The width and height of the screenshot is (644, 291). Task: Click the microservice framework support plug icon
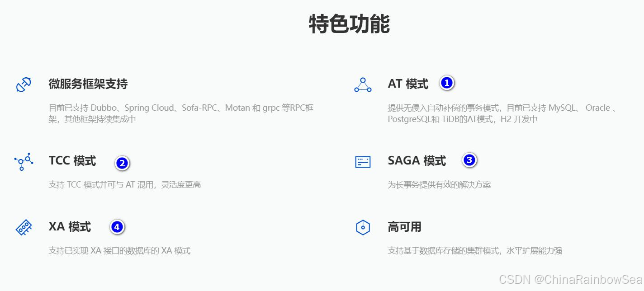pyautogui.click(x=24, y=84)
